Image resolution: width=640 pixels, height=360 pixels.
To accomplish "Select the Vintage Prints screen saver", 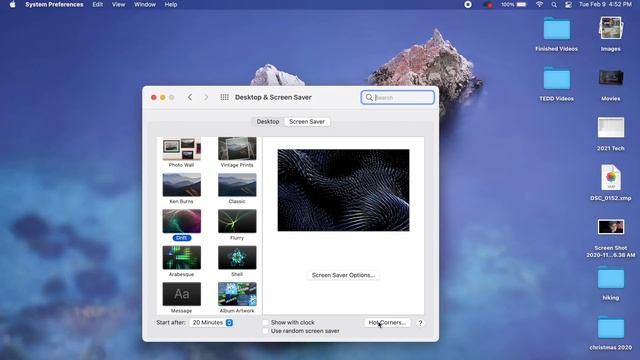I will [x=237, y=153].
